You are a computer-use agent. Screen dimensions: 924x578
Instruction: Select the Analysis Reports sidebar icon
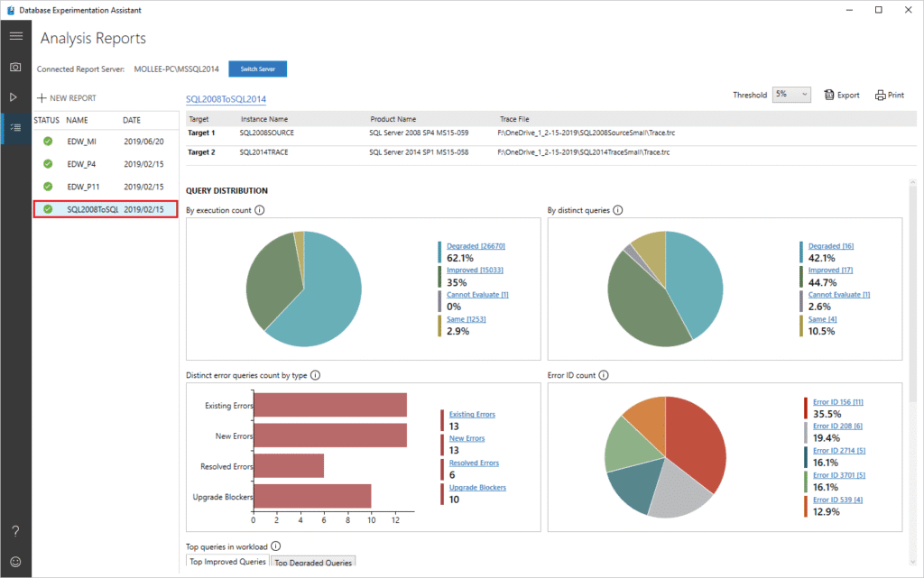click(x=15, y=128)
